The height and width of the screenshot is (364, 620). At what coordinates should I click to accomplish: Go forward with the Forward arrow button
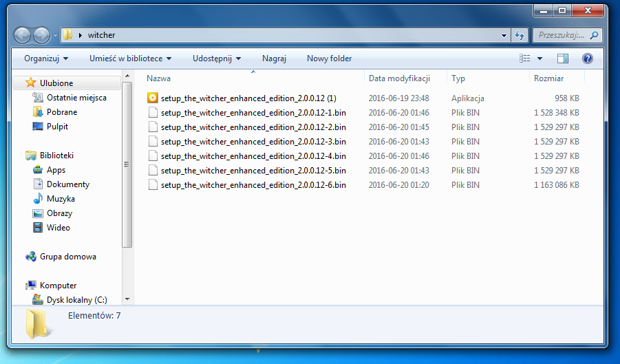pos(41,36)
